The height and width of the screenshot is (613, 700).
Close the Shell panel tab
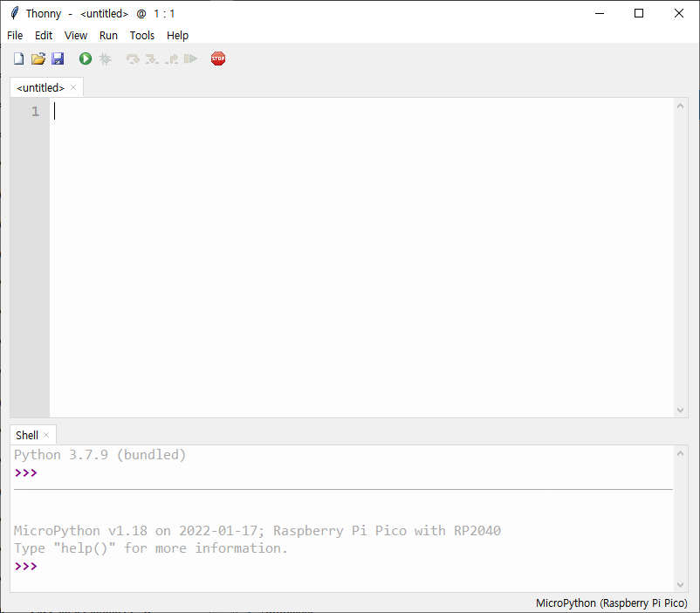pos(46,435)
